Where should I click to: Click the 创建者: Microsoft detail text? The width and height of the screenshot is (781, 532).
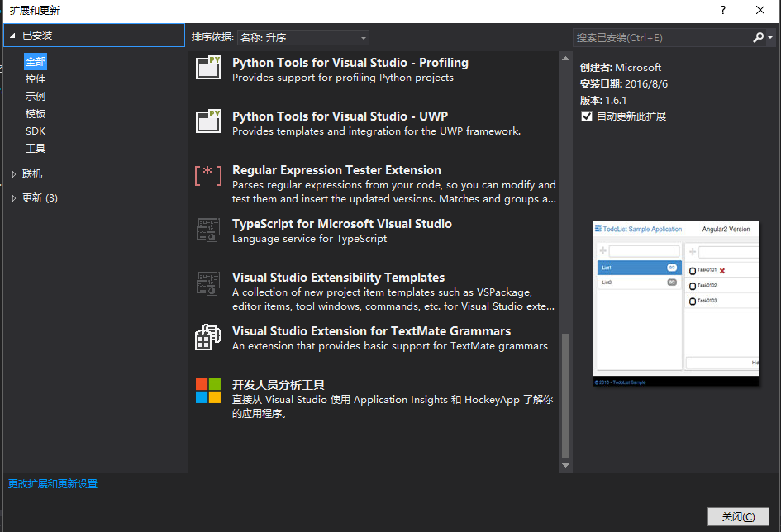pos(621,67)
